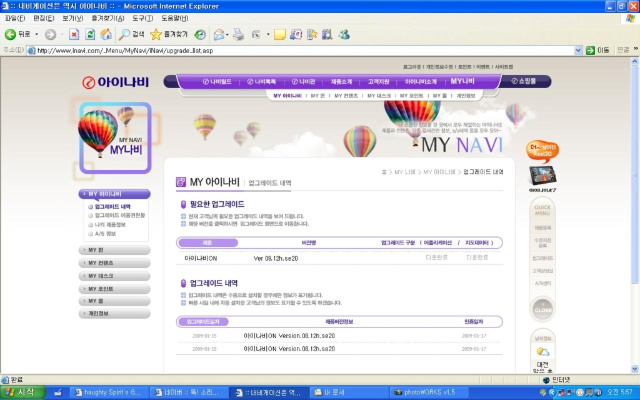The height and width of the screenshot is (400, 640).
Task: Open 나비톡톡 in purple navigation bar
Action: [x=262, y=82]
